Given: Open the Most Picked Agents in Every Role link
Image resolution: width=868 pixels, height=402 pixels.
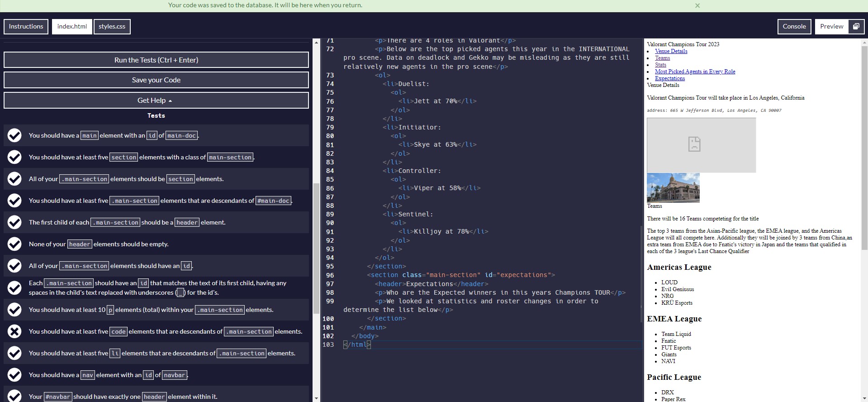Looking at the screenshot, I should click(x=695, y=72).
